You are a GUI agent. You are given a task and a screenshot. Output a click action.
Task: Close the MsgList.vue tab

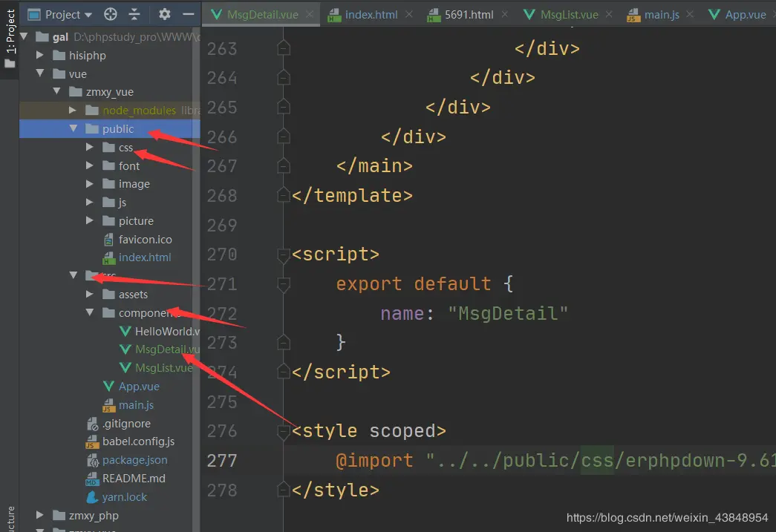pos(609,14)
